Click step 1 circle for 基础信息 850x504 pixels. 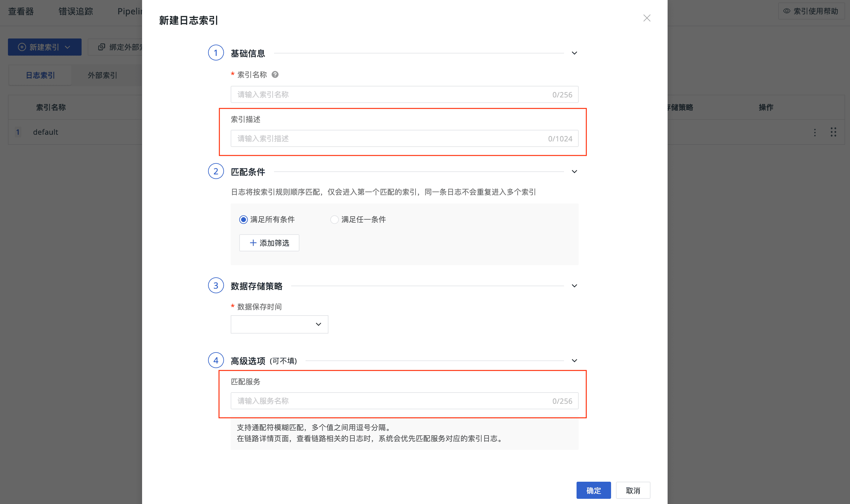click(x=216, y=53)
